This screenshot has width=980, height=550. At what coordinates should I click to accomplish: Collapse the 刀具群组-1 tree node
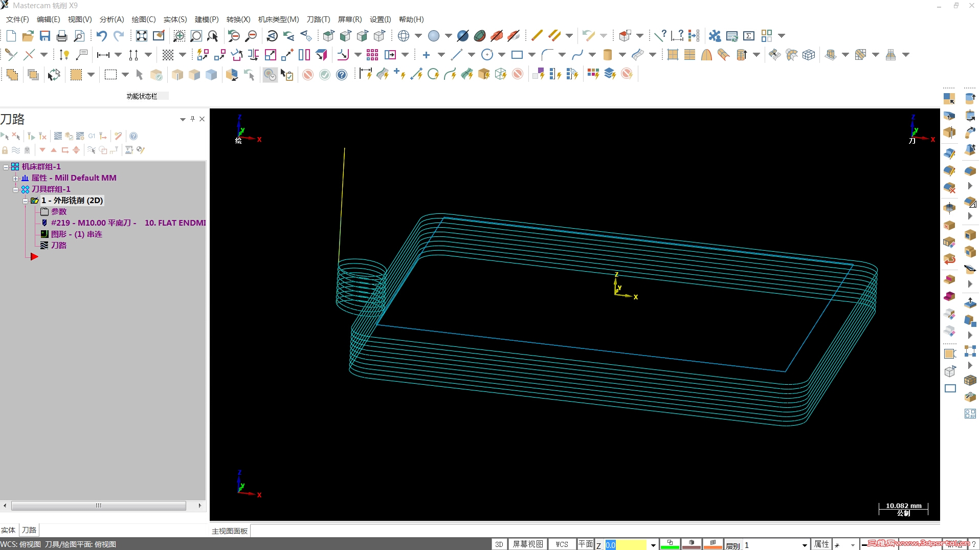(x=15, y=189)
